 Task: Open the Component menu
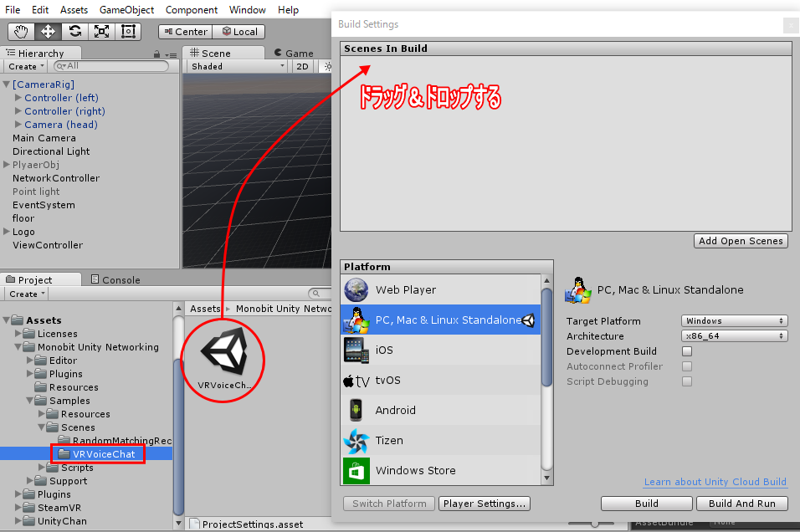192,10
